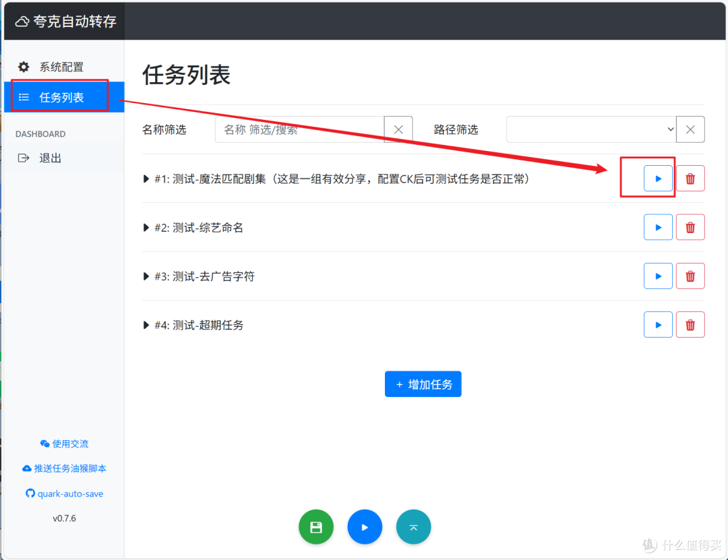Delete task #4 测试-超期任务

point(690,325)
